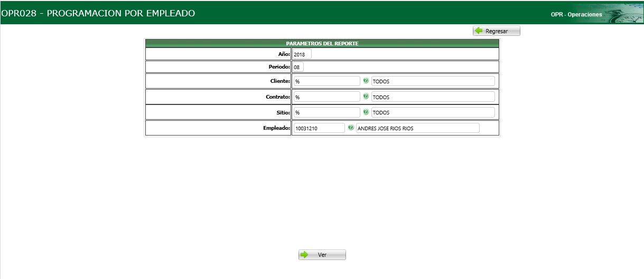644x279 pixels.
Task: Open the Contrato lookup help icon
Action: 366,97
